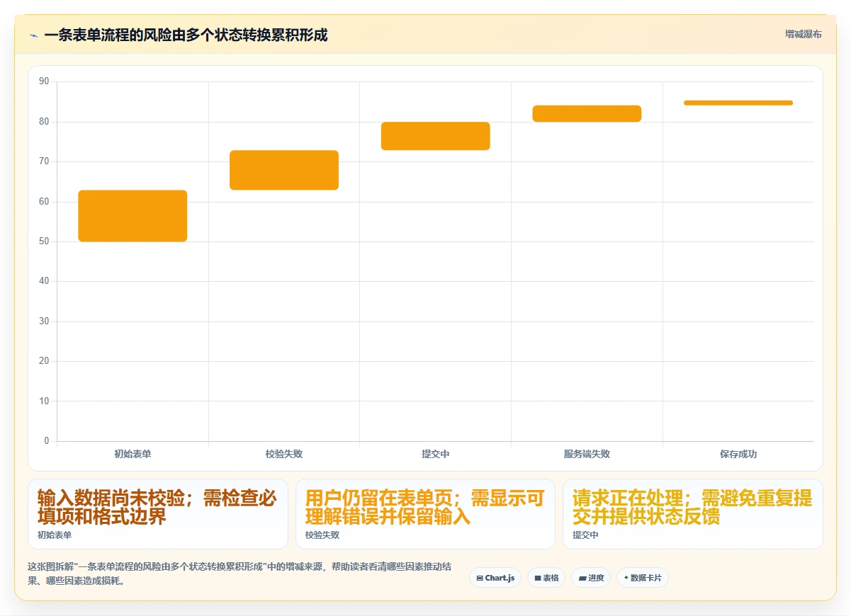Select the 服务端失败 waterfall bar
The height and width of the screenshot is (616, 851).
click(x=587, y=113)
